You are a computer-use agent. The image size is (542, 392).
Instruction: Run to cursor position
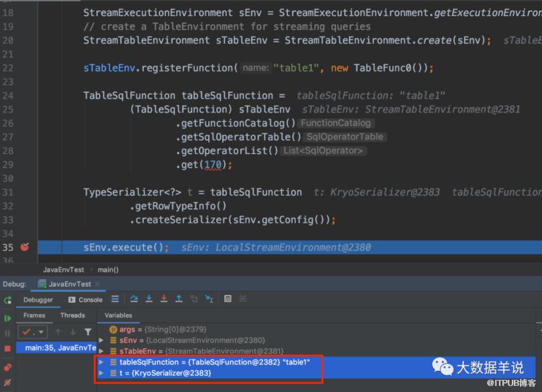pos(209,299)
